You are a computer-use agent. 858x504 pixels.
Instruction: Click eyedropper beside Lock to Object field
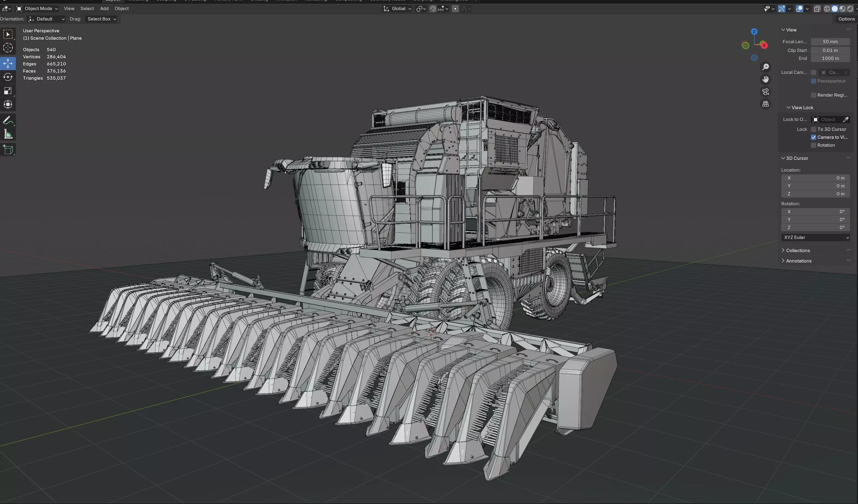tap(845, 120)
